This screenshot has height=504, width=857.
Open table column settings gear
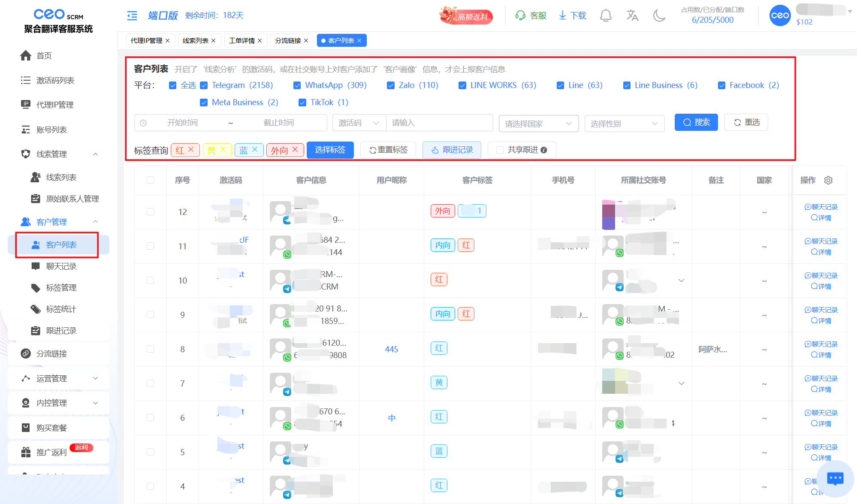(828, 180)
